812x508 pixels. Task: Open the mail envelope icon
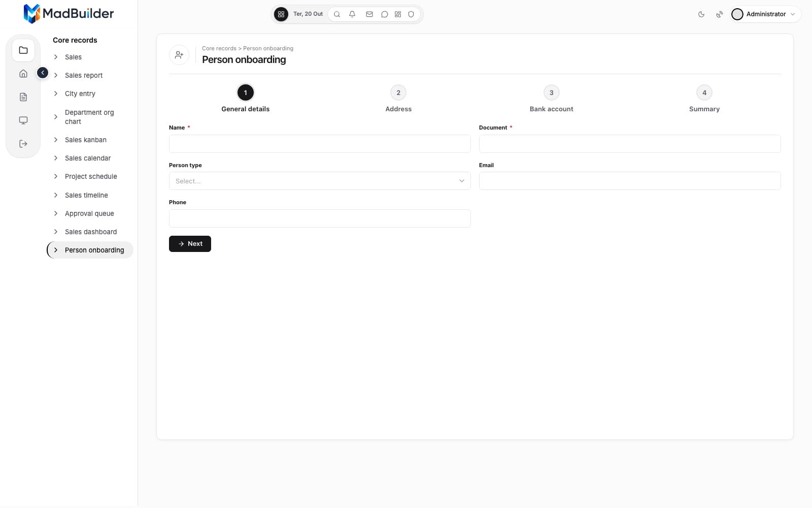(x=369, y=14)
